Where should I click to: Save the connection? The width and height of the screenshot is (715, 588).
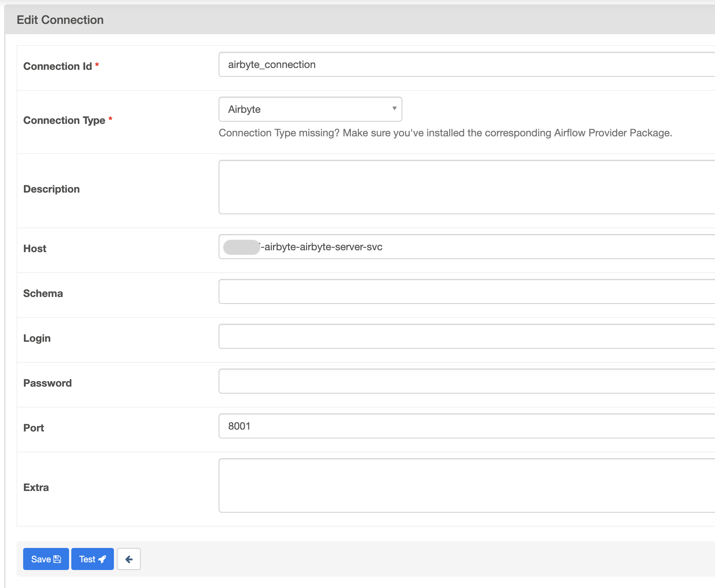46,559
